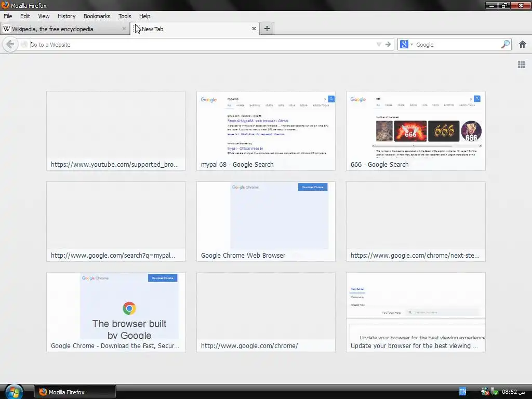
Task: Click the EN language indicator in taskbar
Action: tap(463, 391)
